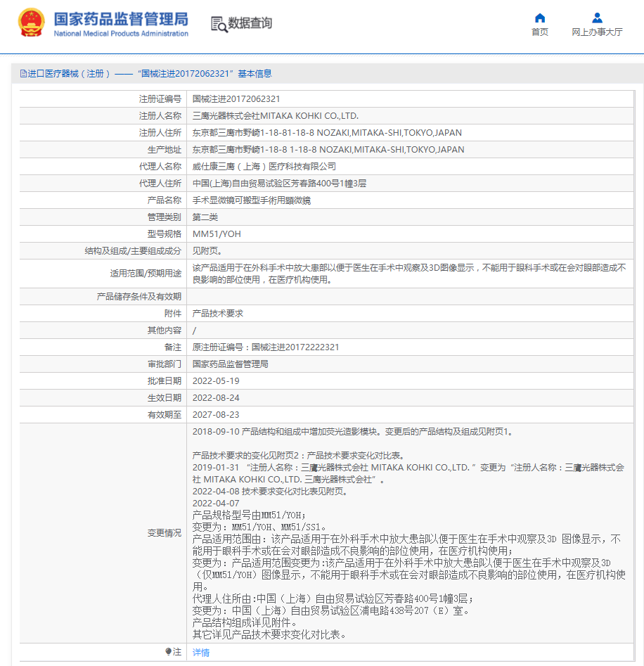
Task: Select the 代理人住所 address value
Action: click(279, 184)
